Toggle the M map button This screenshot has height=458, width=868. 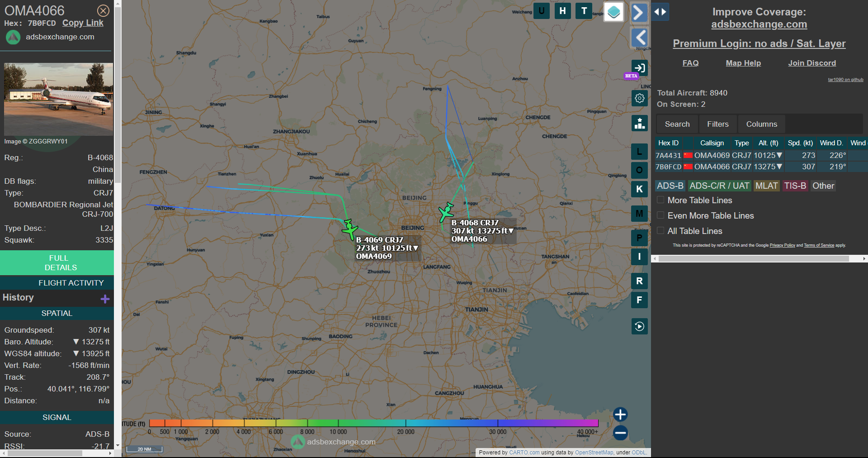639,214
